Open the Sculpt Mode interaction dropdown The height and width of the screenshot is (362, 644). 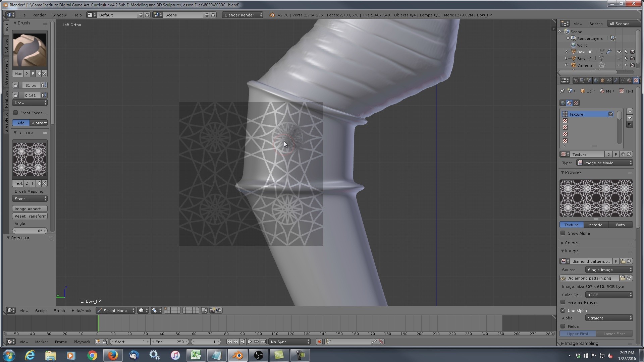click(116, 311)
